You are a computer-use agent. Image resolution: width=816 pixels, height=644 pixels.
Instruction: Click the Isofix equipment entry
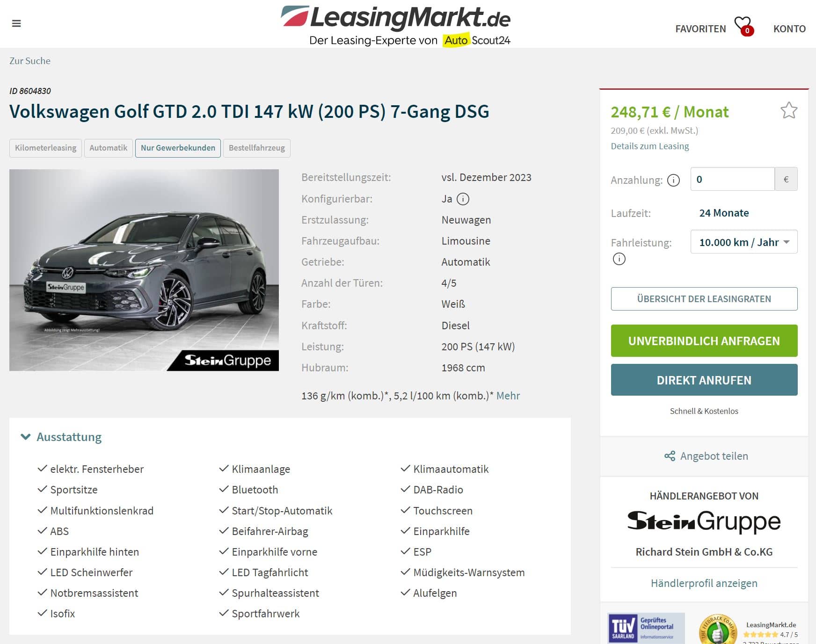(x=62, y=614)
